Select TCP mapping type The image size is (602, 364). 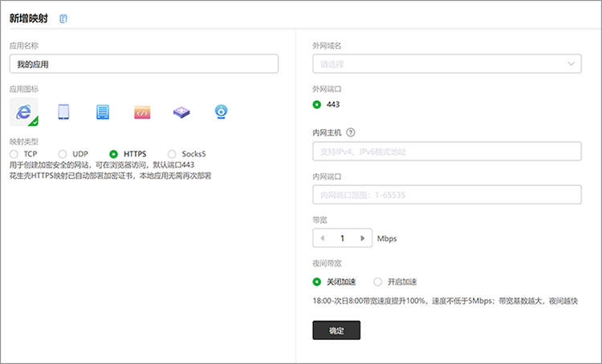[x=14, y=154]
